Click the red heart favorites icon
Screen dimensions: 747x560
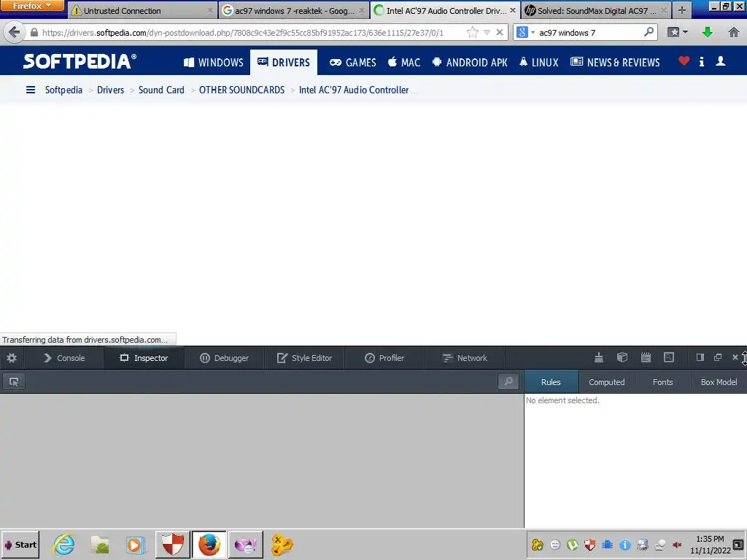(x=684, y=61)
